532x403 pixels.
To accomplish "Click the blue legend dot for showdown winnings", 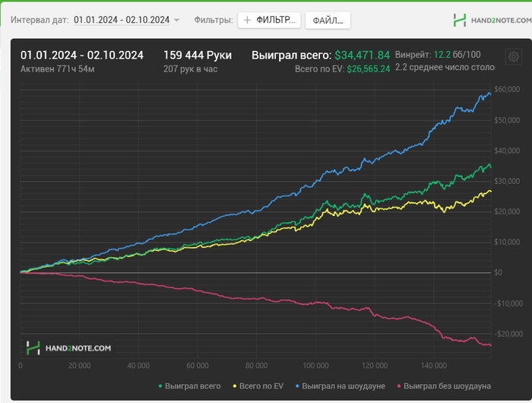I will 297,386.
